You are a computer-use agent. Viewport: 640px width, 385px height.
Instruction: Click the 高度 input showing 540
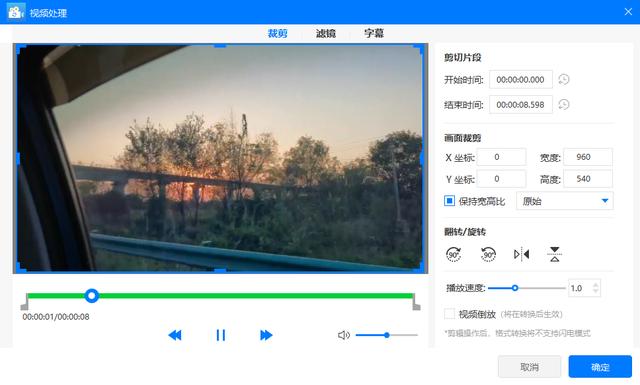[x=588, y=179]
